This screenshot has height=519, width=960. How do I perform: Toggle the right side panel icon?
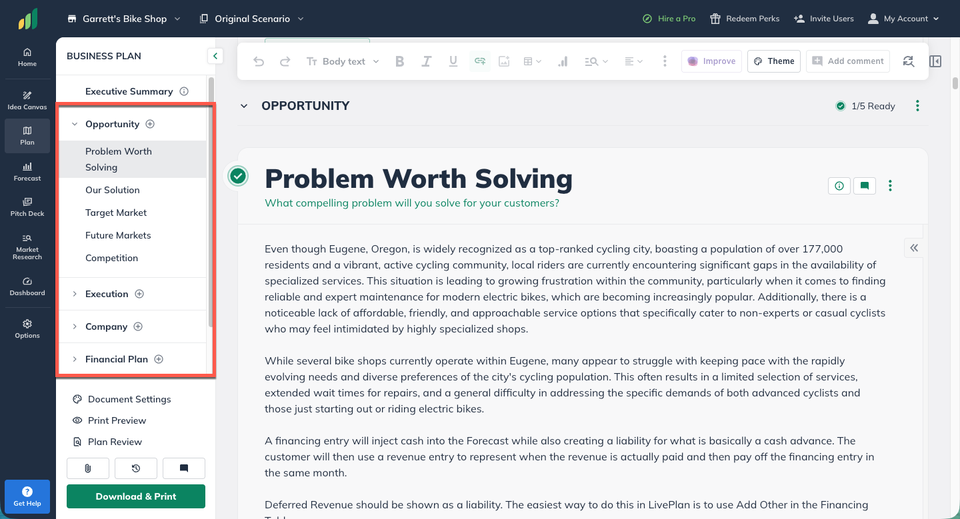[x=936, y=61]
